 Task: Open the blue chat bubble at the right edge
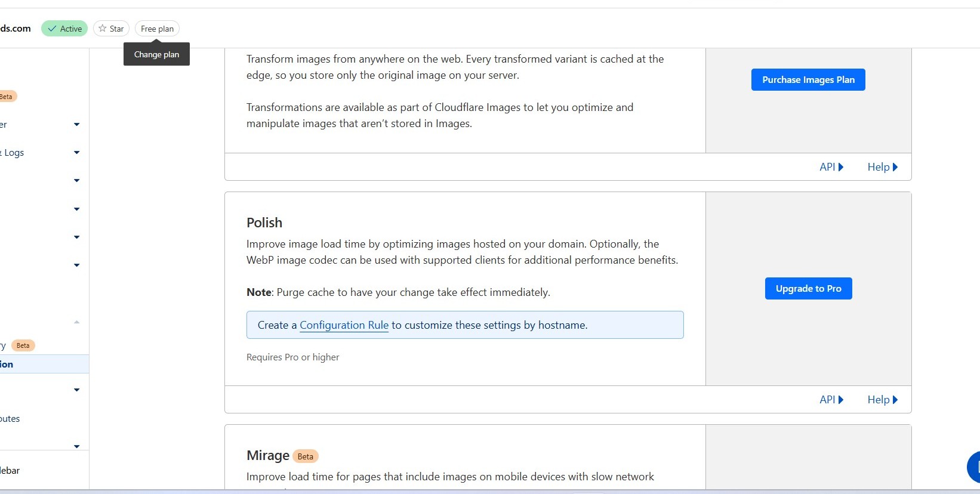974,467
